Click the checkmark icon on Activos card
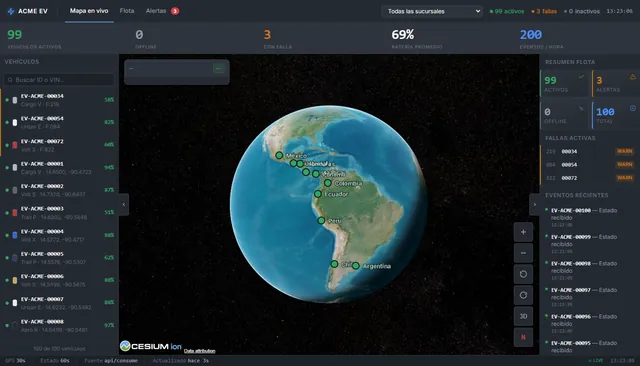 581,77
